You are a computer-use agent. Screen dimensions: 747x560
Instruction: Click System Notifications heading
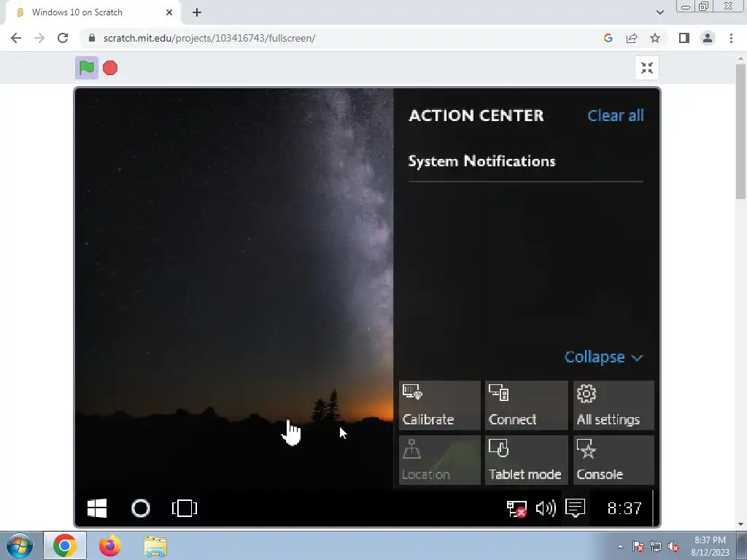481,161
